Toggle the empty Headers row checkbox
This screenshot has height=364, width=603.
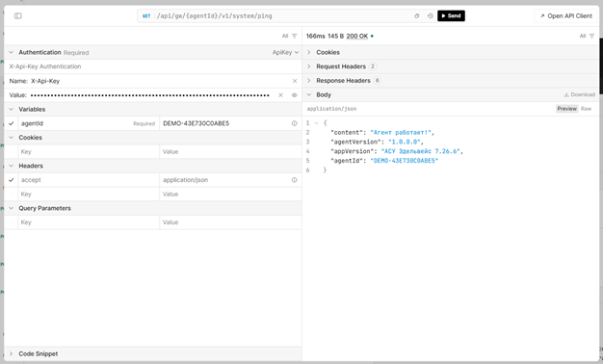[x=12, y=195]
